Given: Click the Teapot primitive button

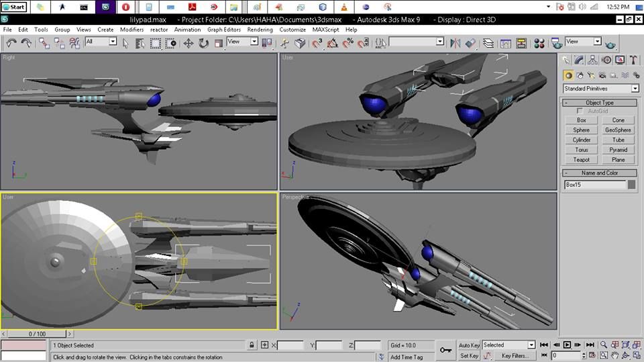Looking at the screenshot, I should (x=582, y=160).
